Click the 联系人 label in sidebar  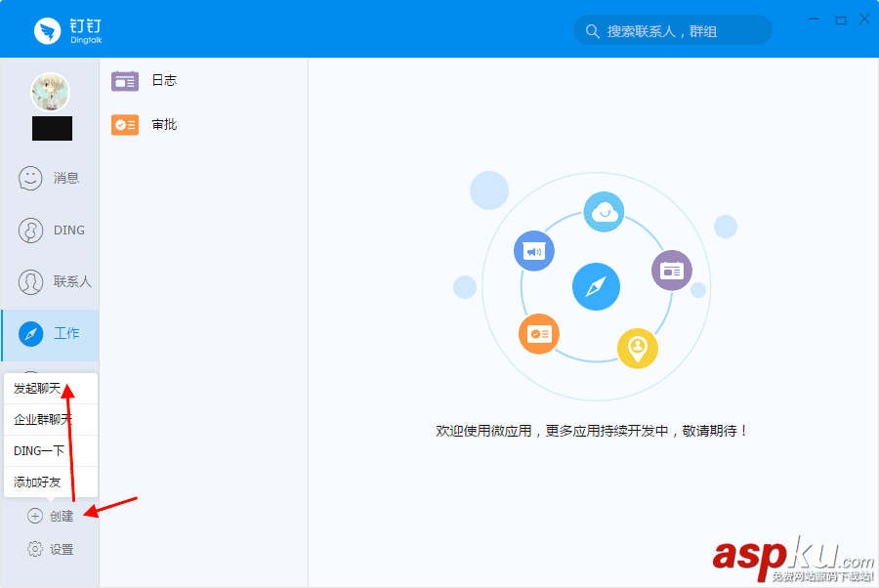(x=72, y=282)
